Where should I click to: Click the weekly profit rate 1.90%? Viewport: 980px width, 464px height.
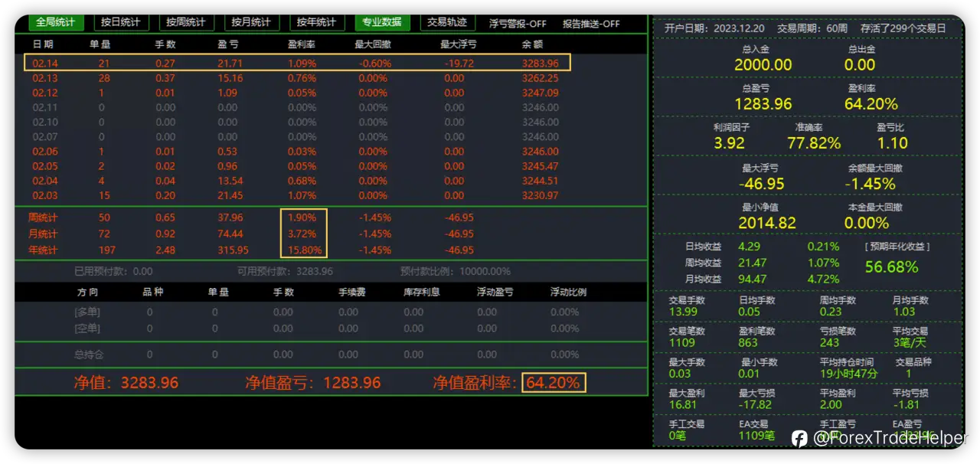tap(302, 217)
